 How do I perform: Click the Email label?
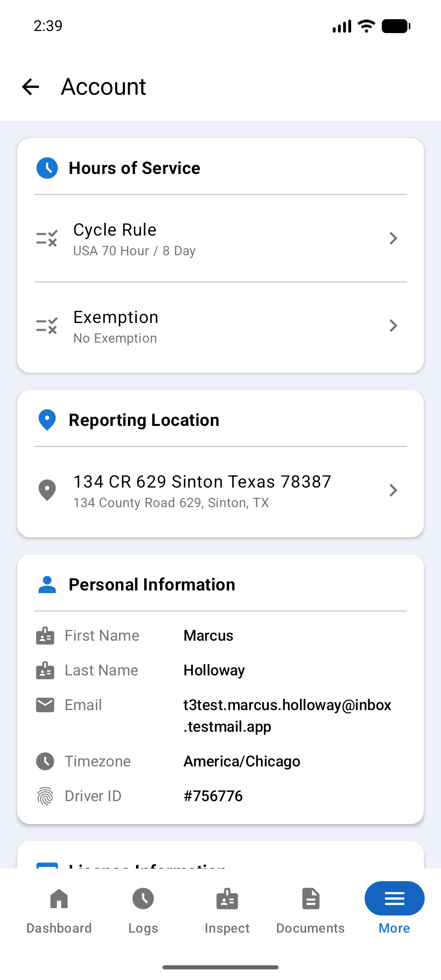coord(83,705)
